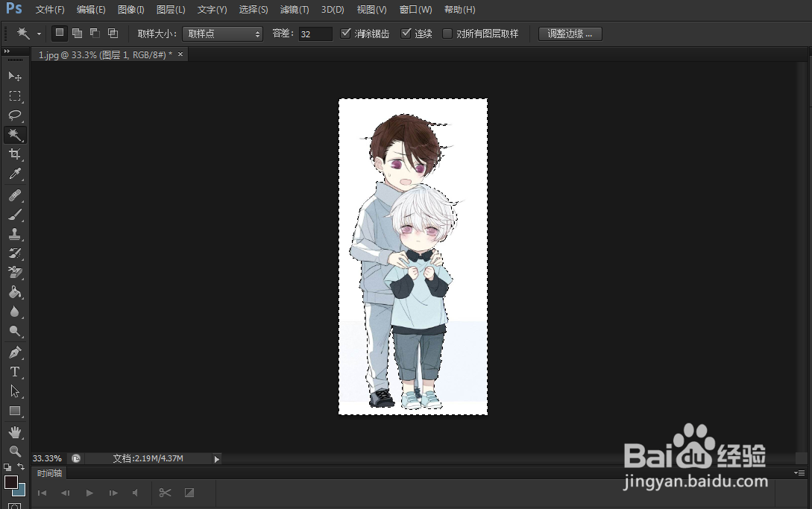Step to previous frame in timeline

(66, 493)
